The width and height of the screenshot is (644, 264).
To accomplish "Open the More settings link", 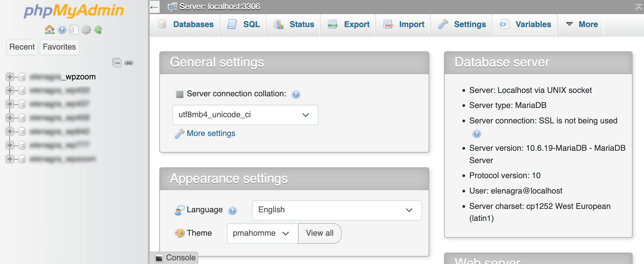I will [211, 133].
